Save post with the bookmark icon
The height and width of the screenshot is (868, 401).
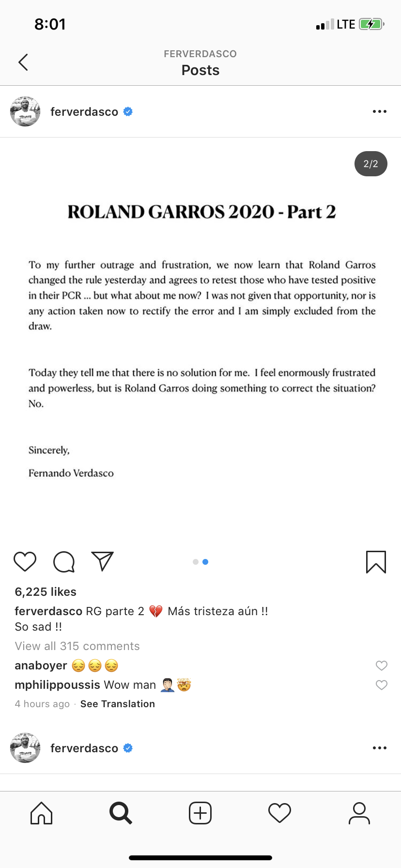pos(376,562)
